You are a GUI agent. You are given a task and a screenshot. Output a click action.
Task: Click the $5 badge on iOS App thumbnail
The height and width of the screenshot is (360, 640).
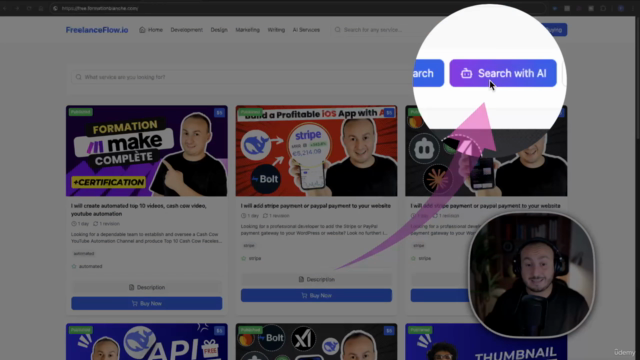(389, 113)
